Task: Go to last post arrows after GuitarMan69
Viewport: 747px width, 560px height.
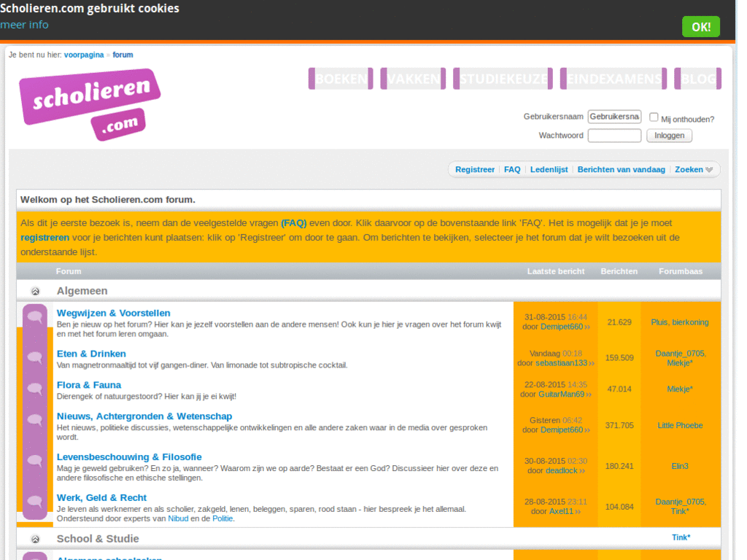Action: coord(589,394)
